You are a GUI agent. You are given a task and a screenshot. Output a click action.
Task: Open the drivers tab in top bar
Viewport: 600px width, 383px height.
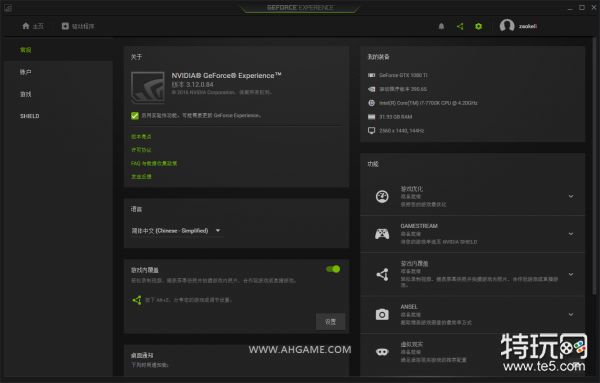coord(78,26)
